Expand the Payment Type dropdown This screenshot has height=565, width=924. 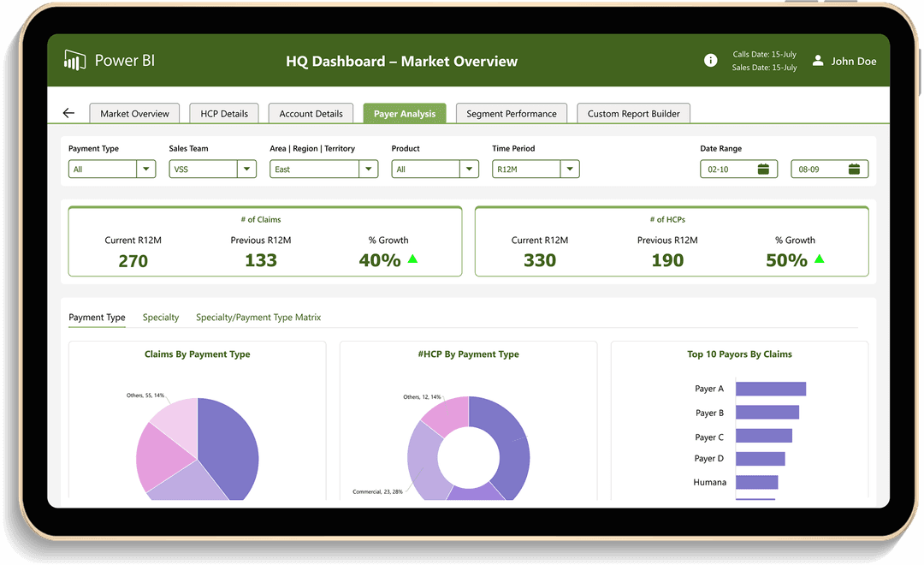point(146,169)
